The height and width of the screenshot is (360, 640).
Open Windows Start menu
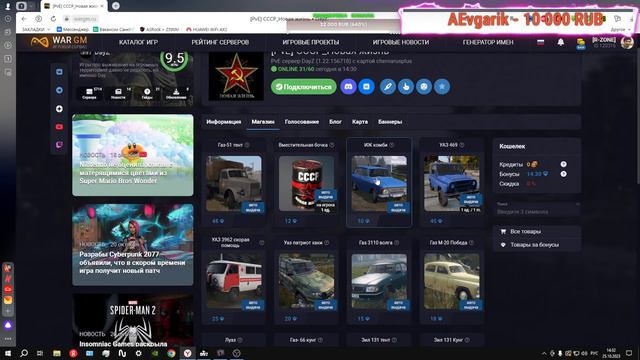click(8, 353)
